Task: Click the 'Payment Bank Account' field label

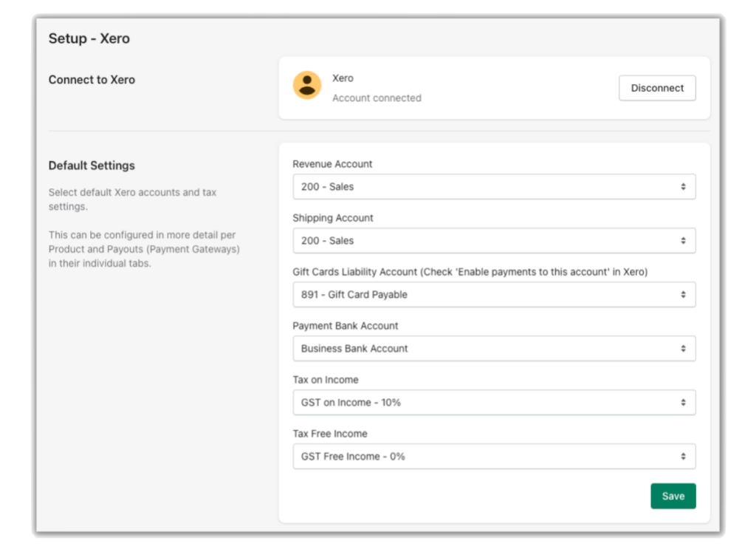Action: tap(346, 326)
